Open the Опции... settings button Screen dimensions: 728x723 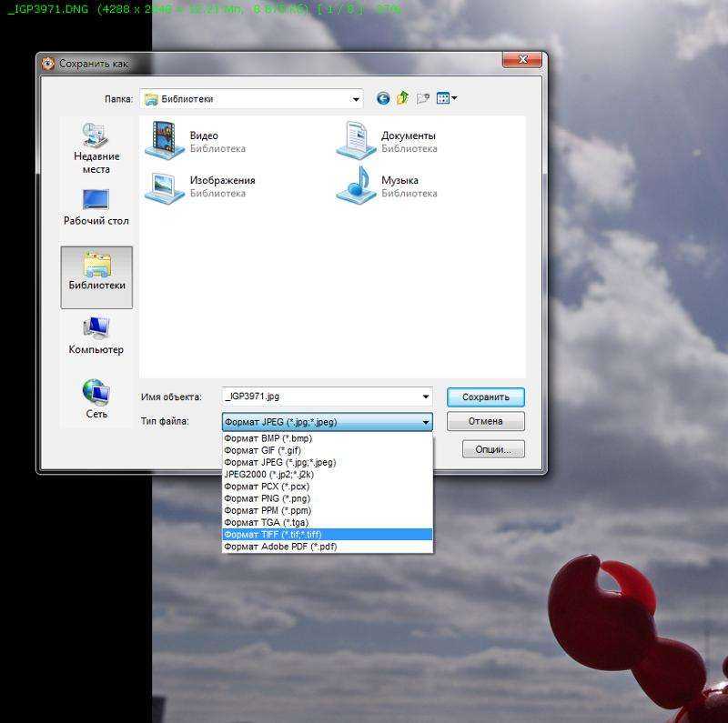(x=493, y=449)
